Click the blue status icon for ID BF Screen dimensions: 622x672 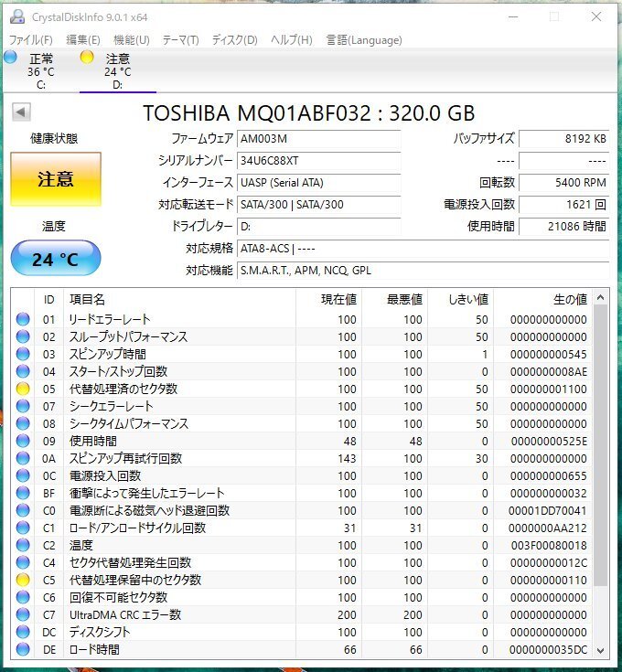point(23,494)
